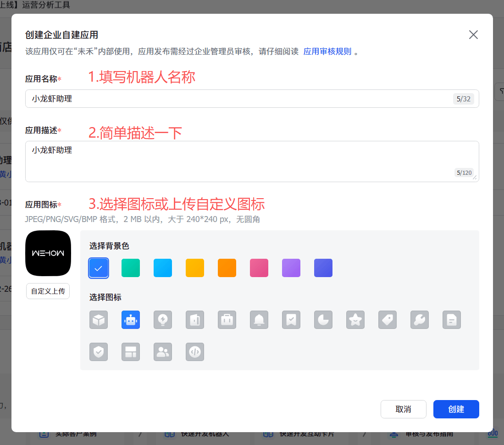Viewport: 504px width, 445px height.
Task: Pick the bookmark icon
Action: point(291,320)
